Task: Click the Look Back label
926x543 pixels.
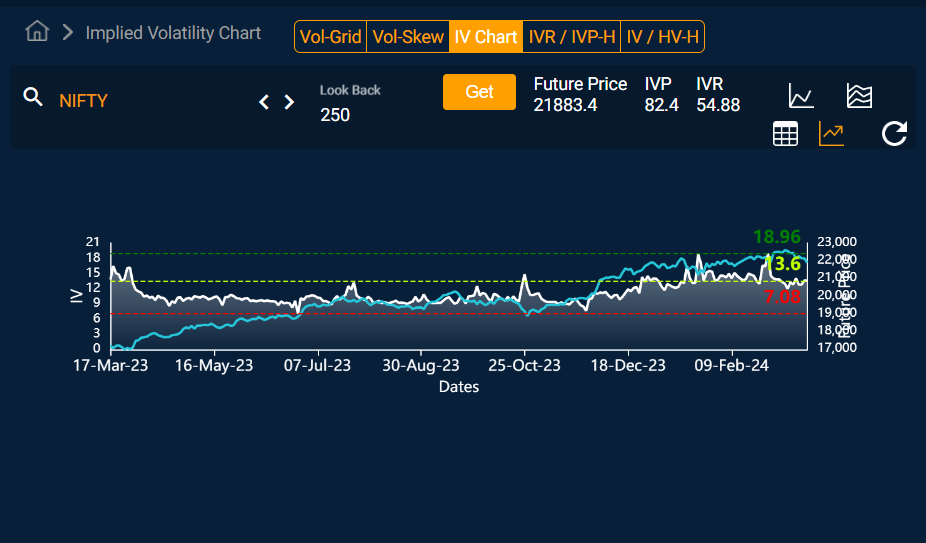Action: click(x=350, y=90)
